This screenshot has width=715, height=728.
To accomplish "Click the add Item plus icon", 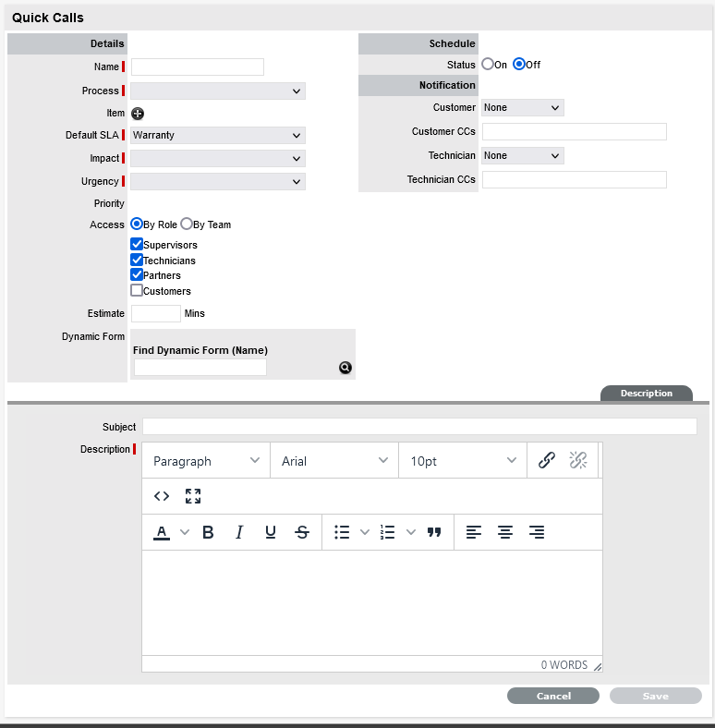I will [138, 114].
